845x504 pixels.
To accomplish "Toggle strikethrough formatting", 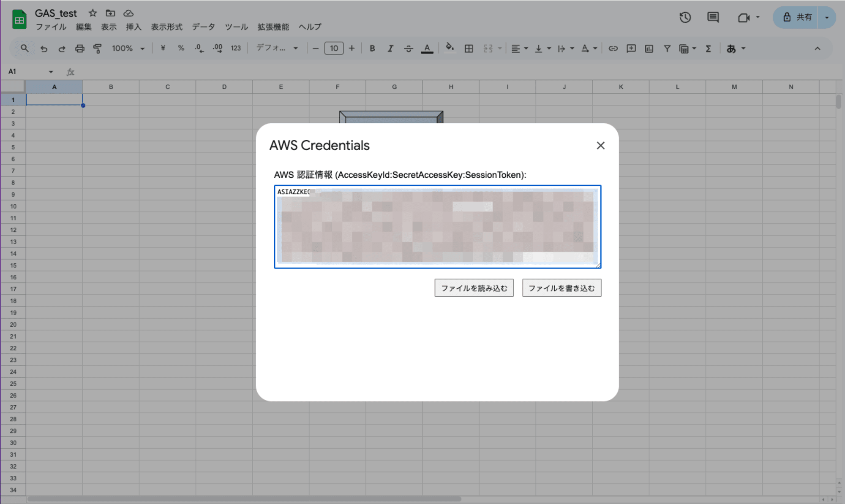I will click(x=408, y=49).
